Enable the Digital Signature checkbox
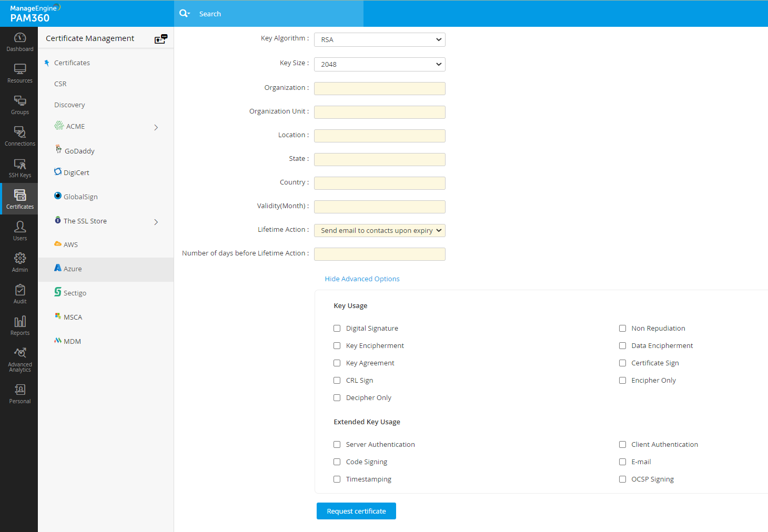The image size is (768, 532). coord(337,329)
